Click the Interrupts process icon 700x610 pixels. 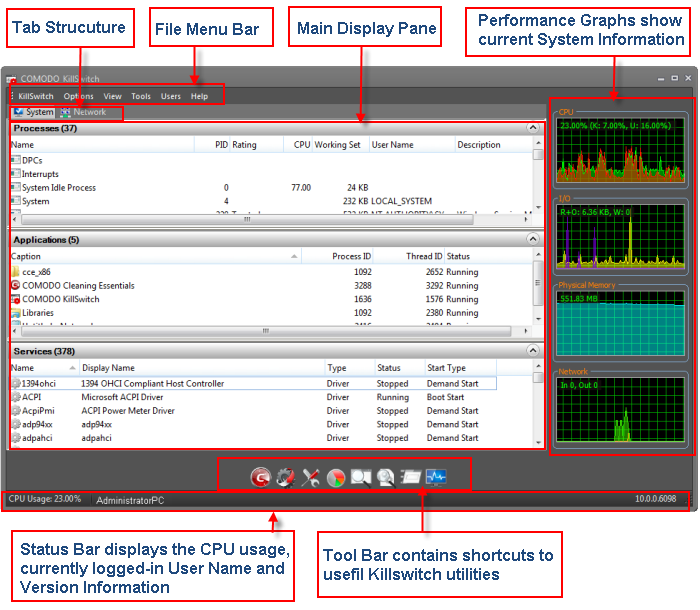16,173
